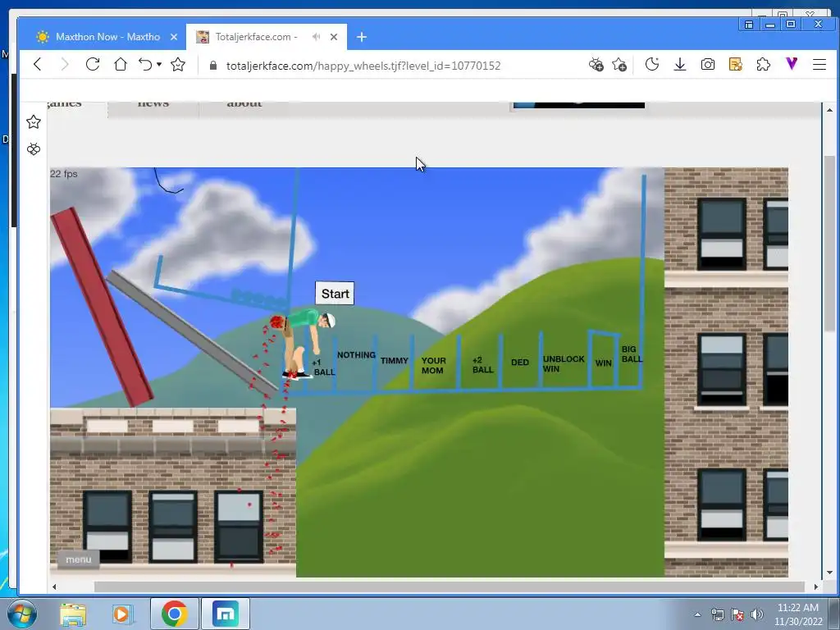Screen dimensions: 840x630
Task: Click the totaljerkface.com address bar
Action: (363, 66)
